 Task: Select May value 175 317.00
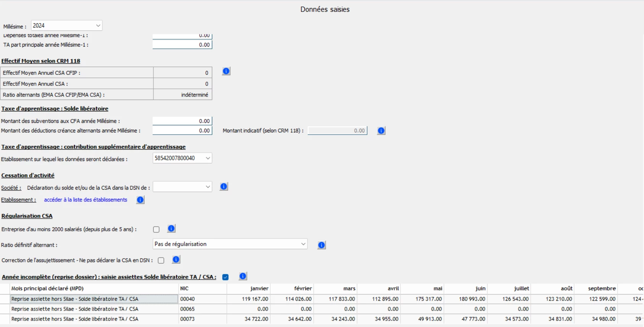tap(423, 299)
